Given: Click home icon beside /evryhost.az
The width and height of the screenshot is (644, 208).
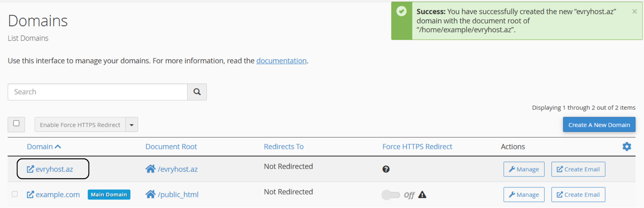Looking at the screenshot, I should 150,169.
